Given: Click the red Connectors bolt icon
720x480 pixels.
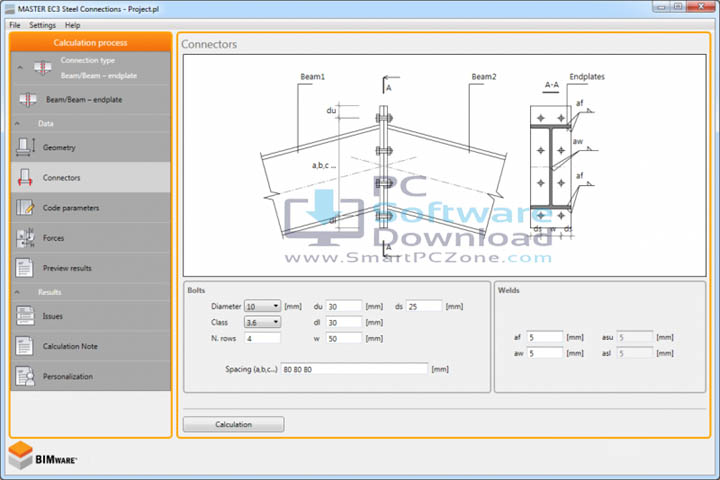Looking at the screenshot, I should click(25, 177).
